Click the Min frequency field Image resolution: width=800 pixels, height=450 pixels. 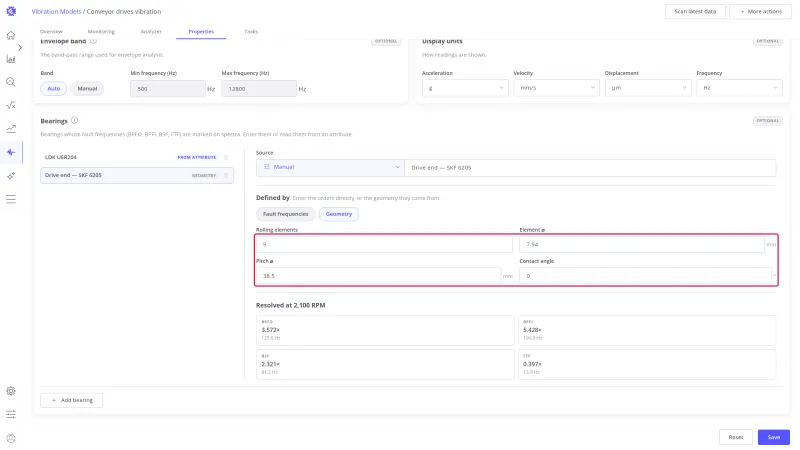coord(168,89)
